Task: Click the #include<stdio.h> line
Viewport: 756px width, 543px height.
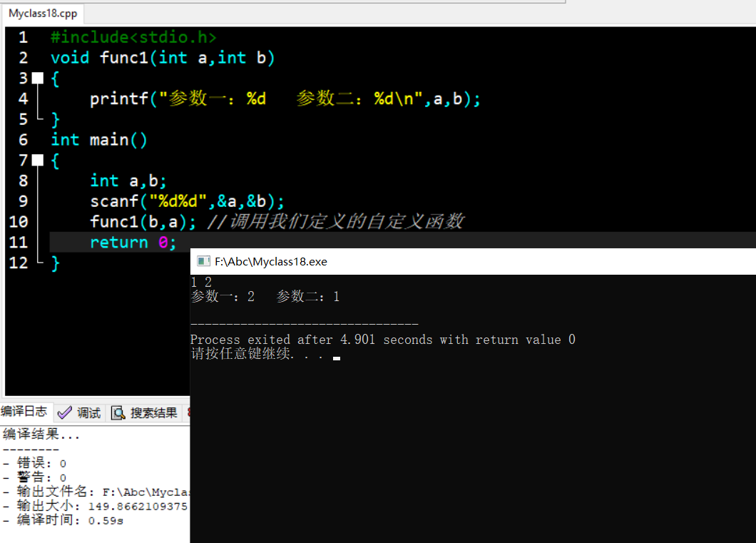Action: tap(133, 37)
